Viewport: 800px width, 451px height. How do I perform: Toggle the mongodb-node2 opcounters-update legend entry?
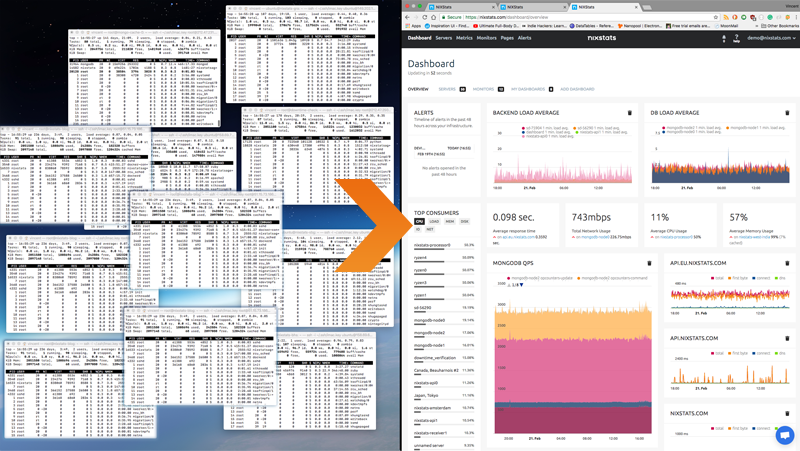point(540,279)
